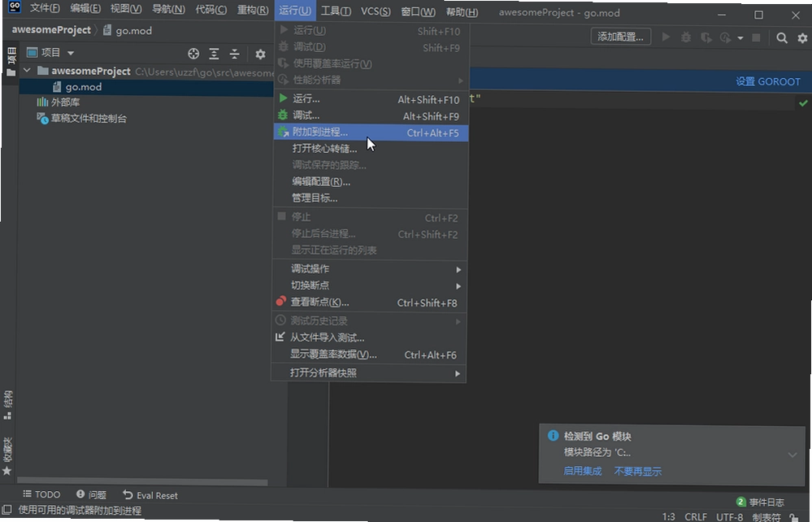The width and height of the screenshot is (812, 522).
Task: Click the toolbar Debug bug icon
Action: (x=686, y=37)
